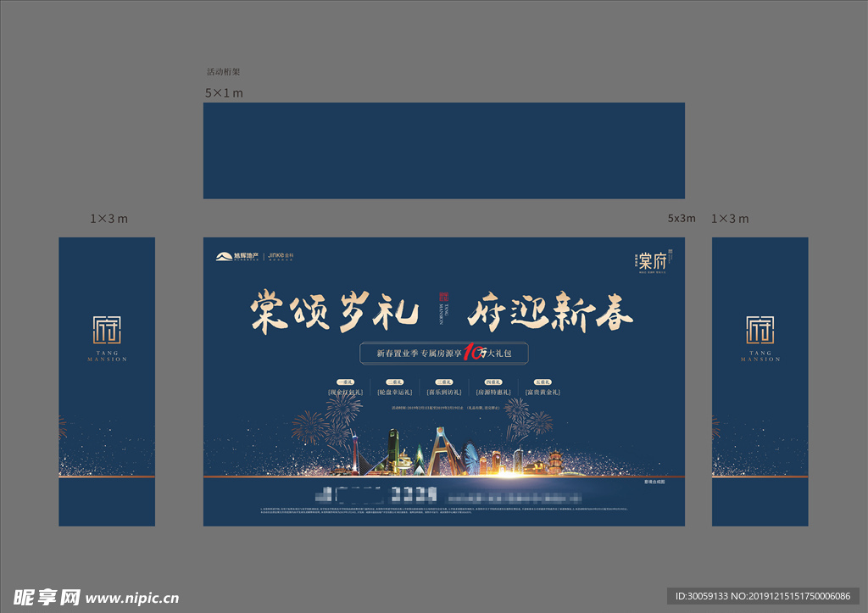Select the 三重礼 gift badge
The image size is (868, 613).
(444, 382)
